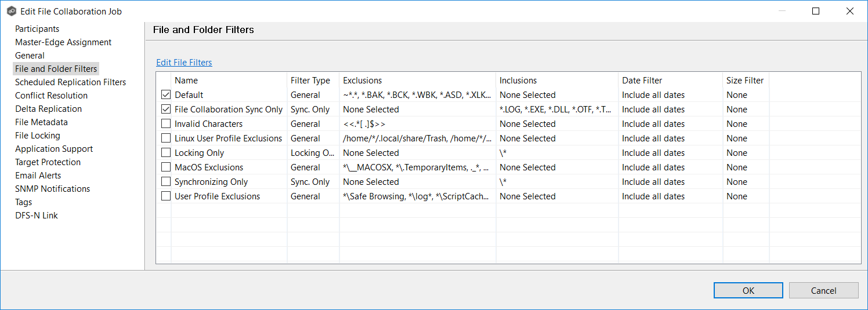
Task: Go to Master-Edge Assignment page
Action: [63, 42]
